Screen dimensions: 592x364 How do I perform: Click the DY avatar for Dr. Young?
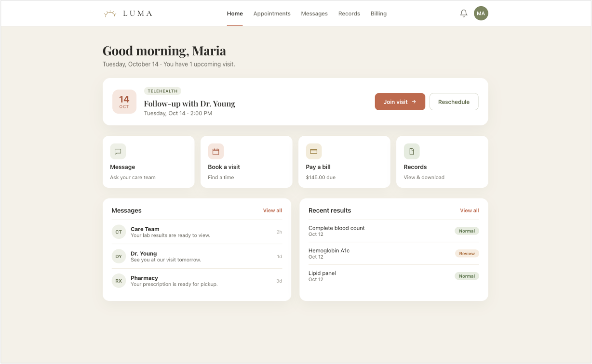(119, 256)
